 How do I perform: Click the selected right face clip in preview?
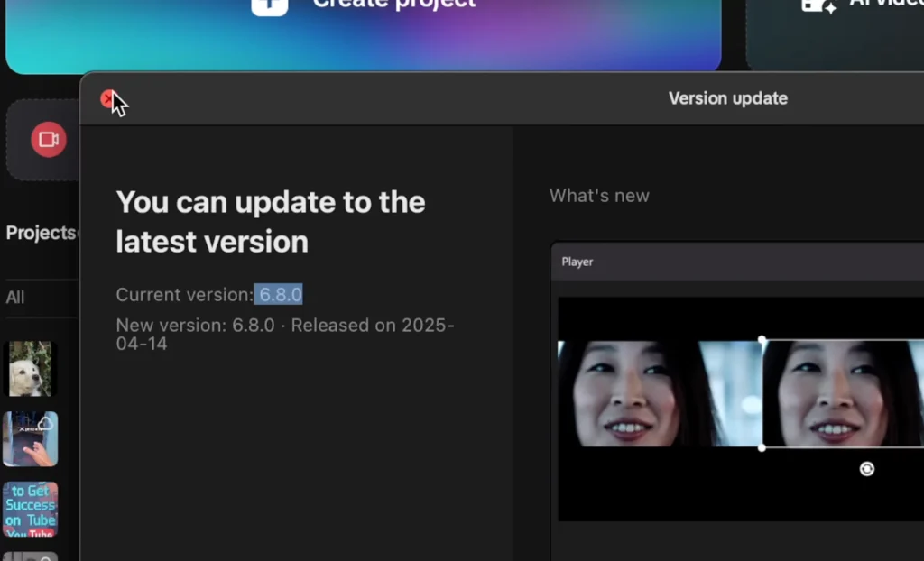pos(844,393)
